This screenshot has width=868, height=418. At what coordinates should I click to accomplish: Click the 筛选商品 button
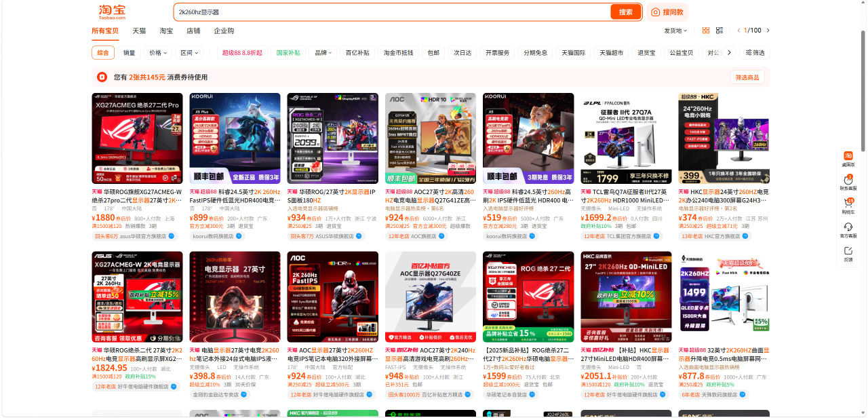coord(747,77)
